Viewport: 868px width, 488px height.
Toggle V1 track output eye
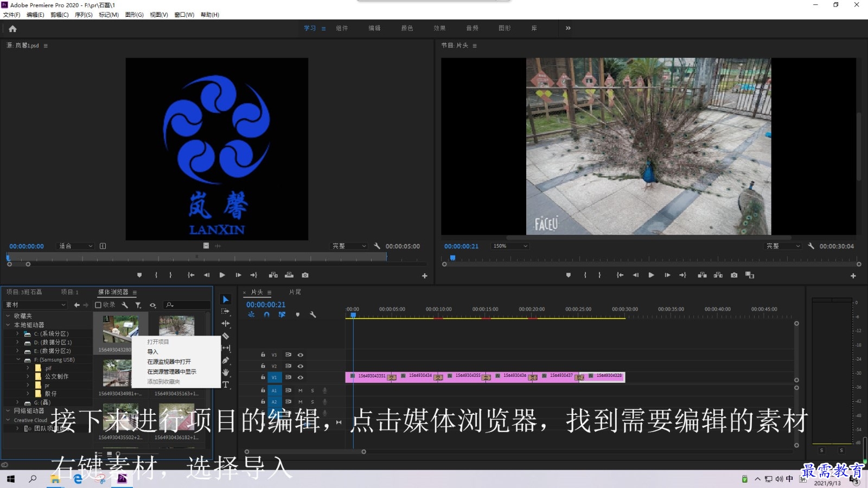pos(300,377)
